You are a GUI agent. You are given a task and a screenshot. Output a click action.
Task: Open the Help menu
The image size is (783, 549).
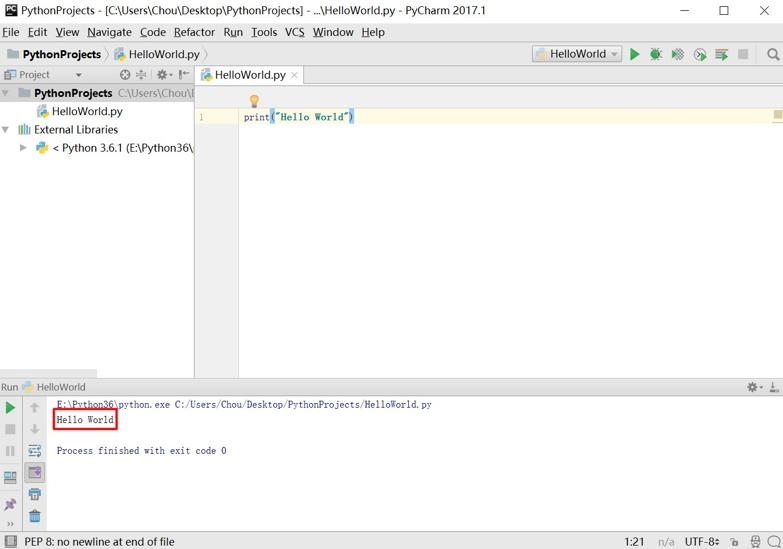[x=373, y=32]
